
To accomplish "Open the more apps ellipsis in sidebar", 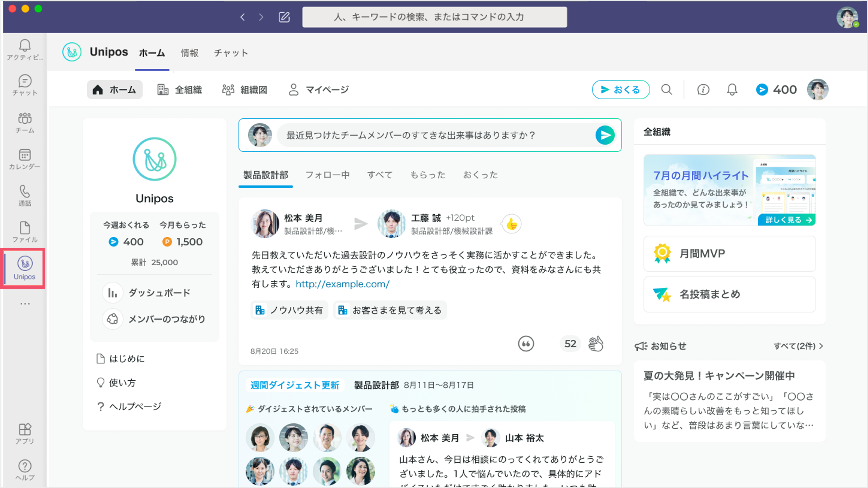I will pyautogui.click(x=25, y=304).
